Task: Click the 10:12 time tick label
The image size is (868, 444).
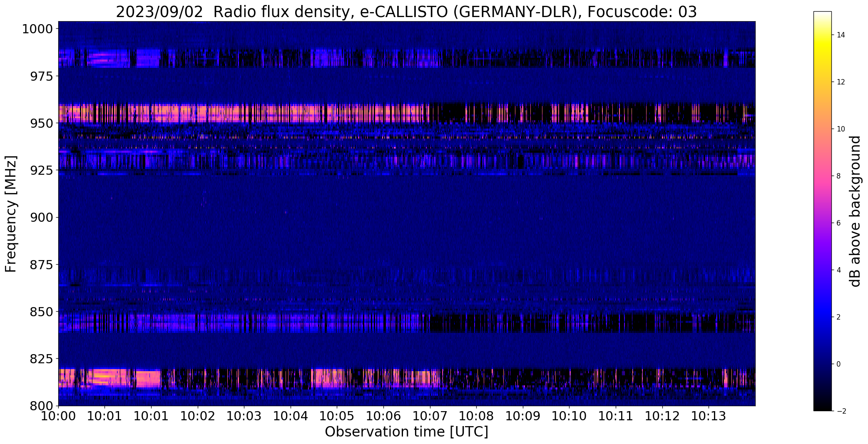Action: (x=662, y=416)
